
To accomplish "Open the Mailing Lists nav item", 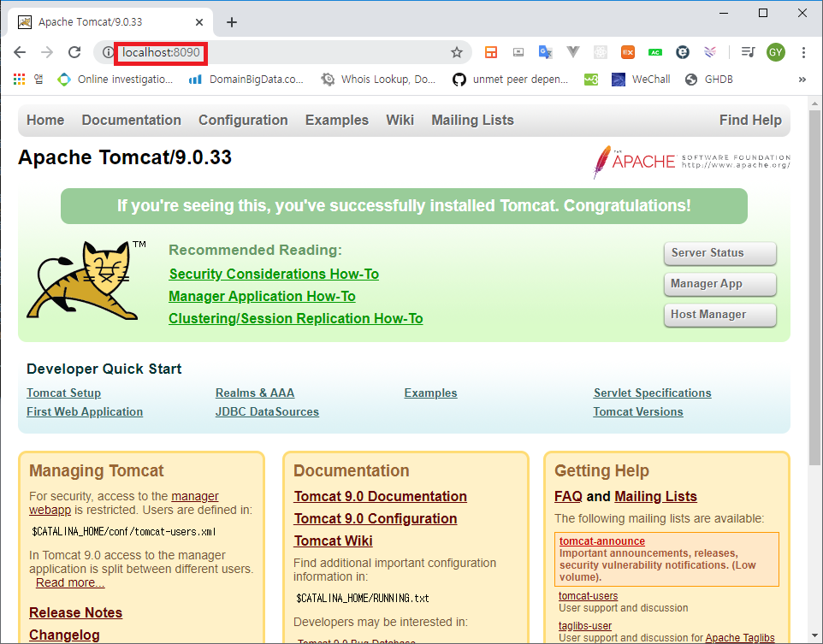I will pyautogui.click(x=472, y=121).
